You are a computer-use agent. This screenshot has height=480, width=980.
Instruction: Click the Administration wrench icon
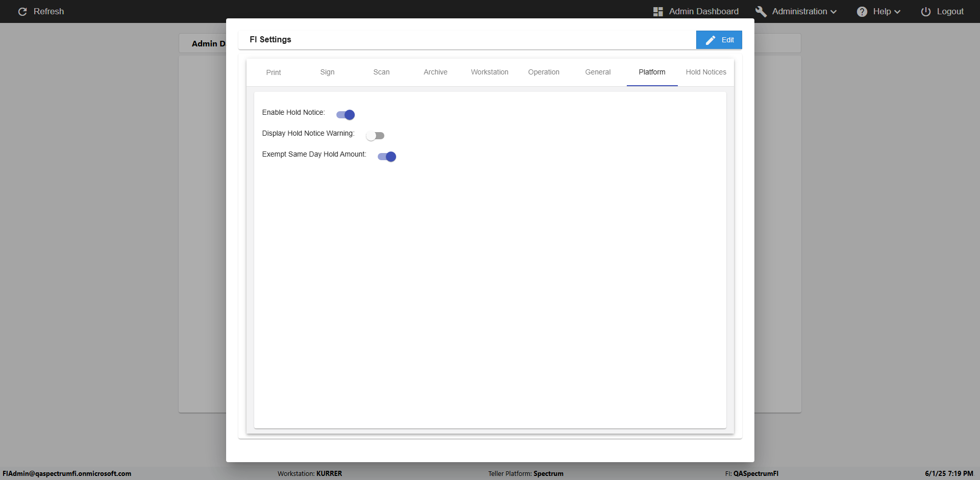tap(761, 12)
